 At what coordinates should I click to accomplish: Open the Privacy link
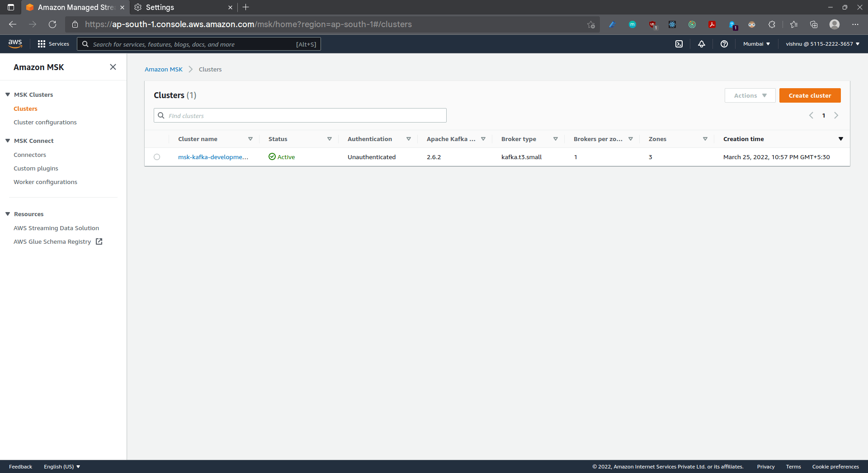coord(765,467)
